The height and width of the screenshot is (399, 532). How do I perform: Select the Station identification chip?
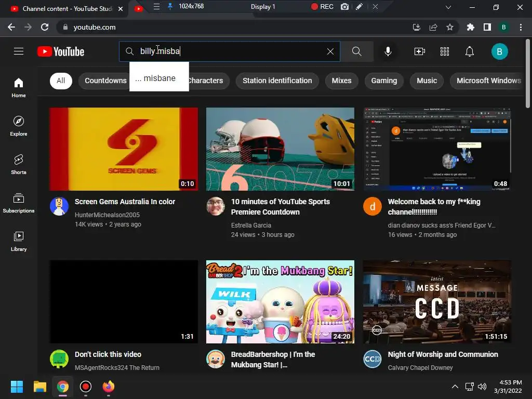(x=277, y=81)
